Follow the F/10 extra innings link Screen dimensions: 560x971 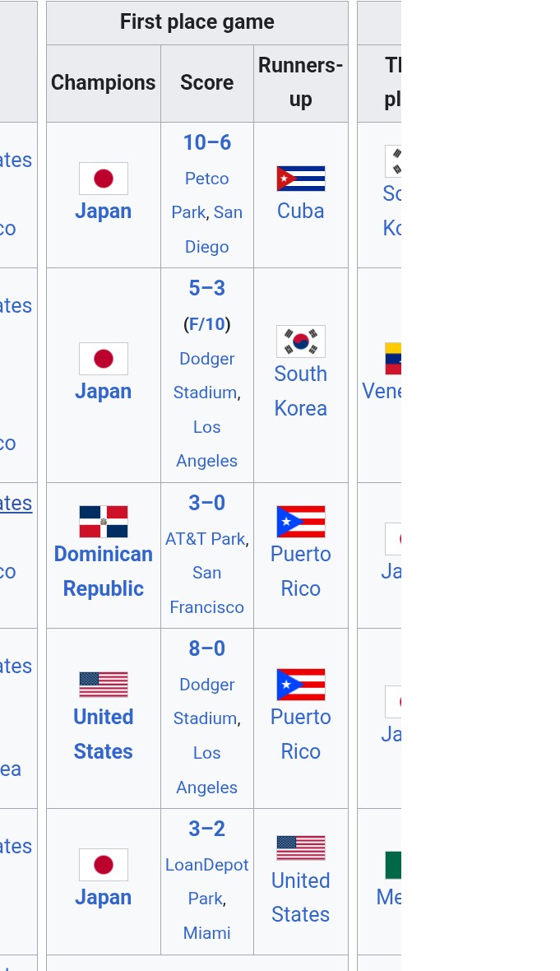point(207,324)
